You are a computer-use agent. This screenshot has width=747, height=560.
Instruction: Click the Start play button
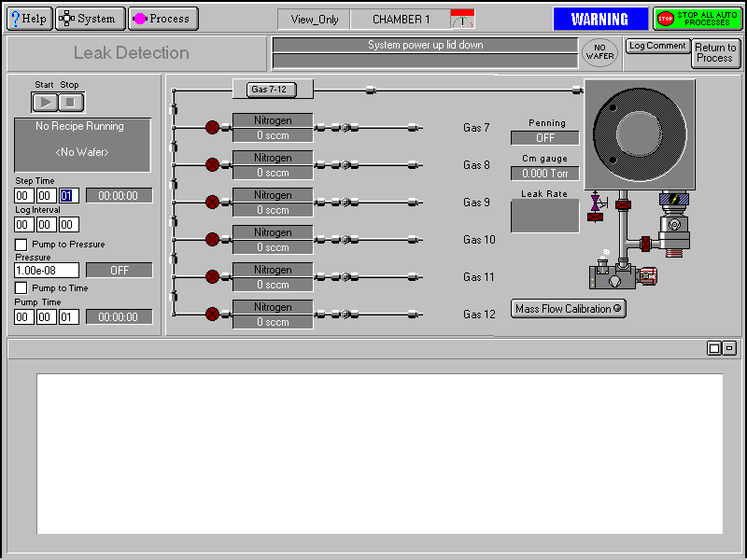click(x=45, y=102)
